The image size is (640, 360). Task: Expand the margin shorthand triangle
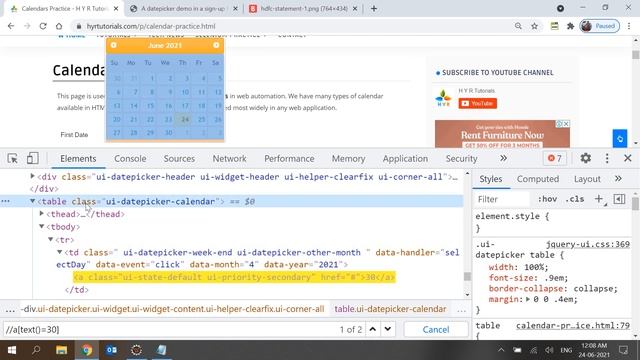click(x=528, y=299)
